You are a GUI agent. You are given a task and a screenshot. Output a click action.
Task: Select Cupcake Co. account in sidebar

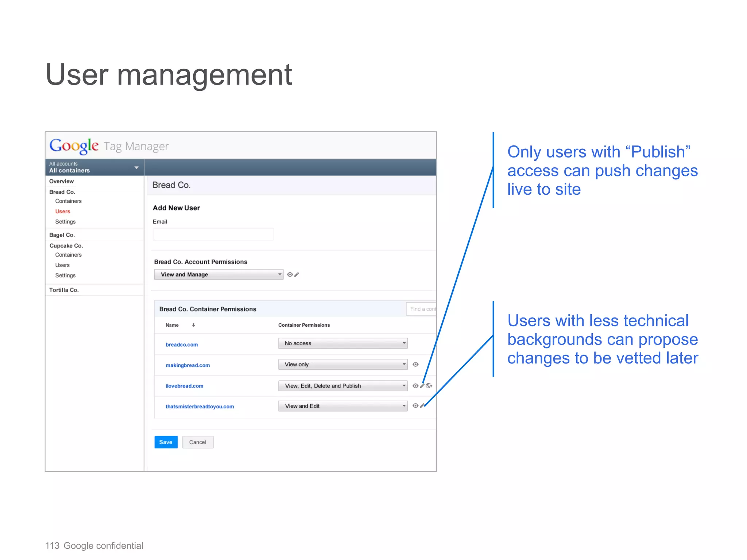pos(66,246)
